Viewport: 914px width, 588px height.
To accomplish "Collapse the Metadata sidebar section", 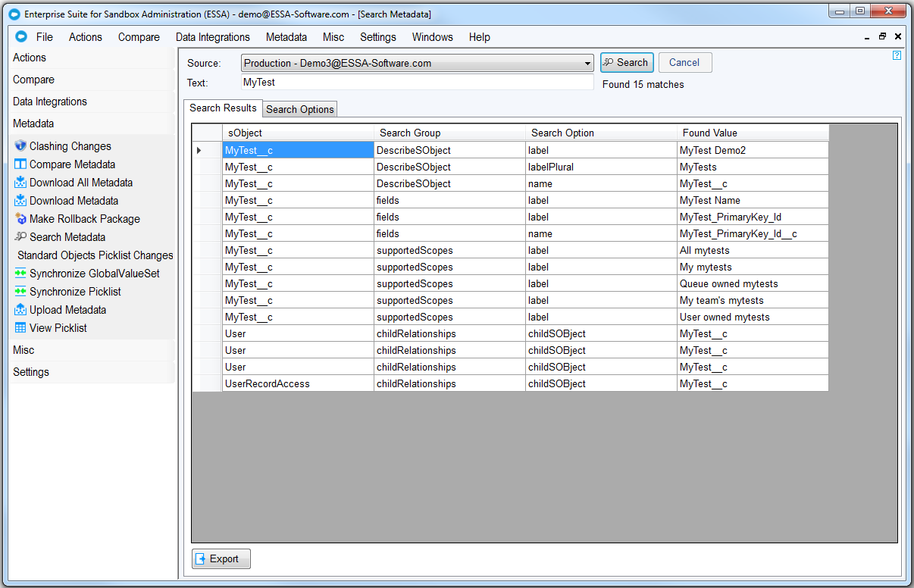I will point(92,124).
